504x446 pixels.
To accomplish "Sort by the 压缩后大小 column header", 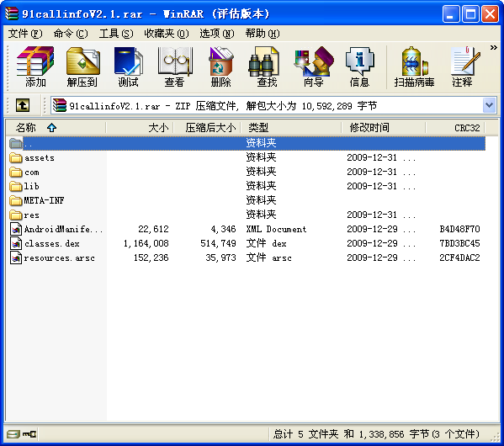I will pyautogui.click(x=207, y=128).
